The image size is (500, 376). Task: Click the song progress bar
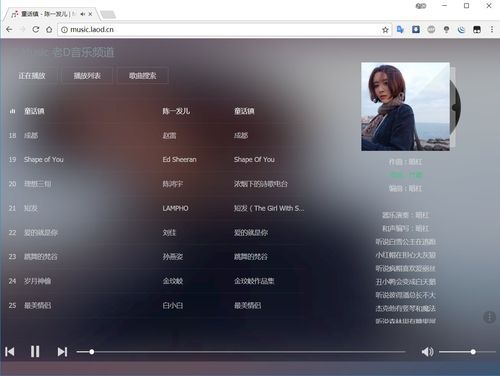pos(241,352)
